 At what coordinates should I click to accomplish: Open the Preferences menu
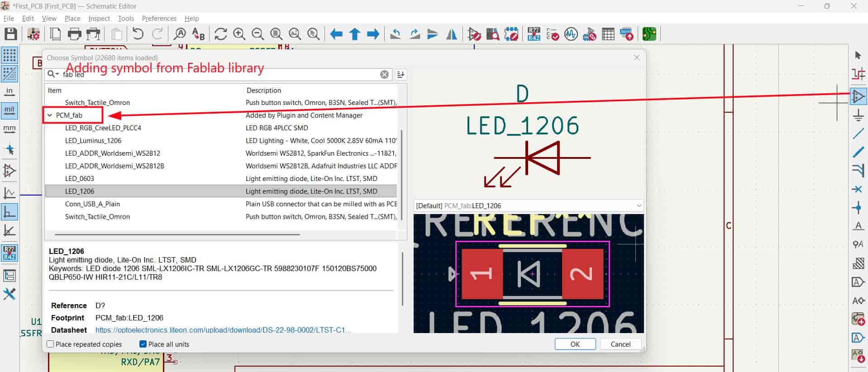159,19
